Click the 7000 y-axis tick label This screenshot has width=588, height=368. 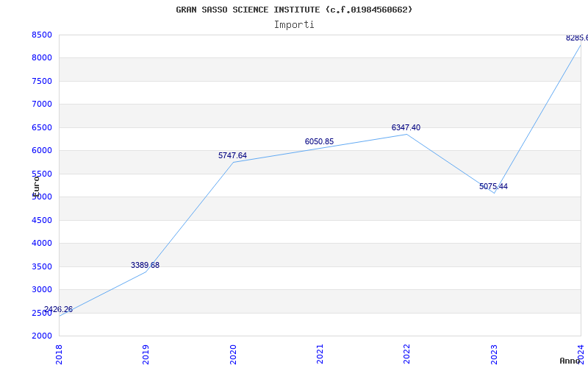coord(42,104)
